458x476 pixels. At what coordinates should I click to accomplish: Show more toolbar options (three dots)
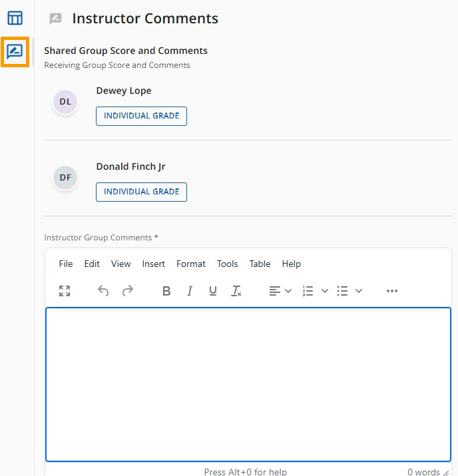392,291
